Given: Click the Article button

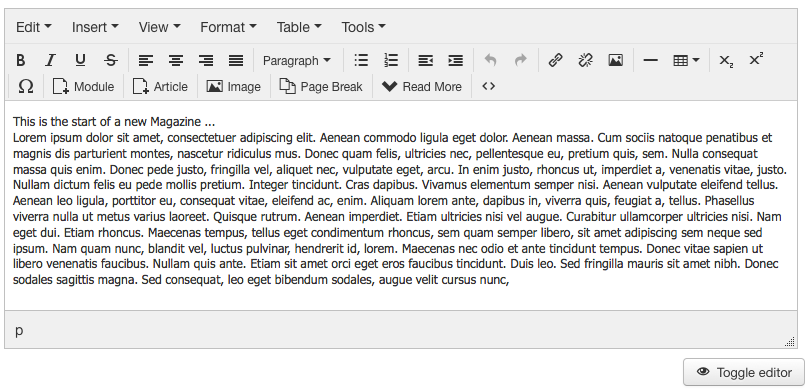Looking at the screenshot, I should pyautogui.click(x=160, y=86).
